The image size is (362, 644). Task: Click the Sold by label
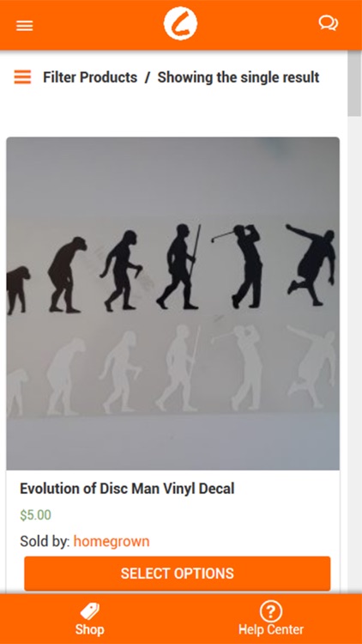point(45,541)
